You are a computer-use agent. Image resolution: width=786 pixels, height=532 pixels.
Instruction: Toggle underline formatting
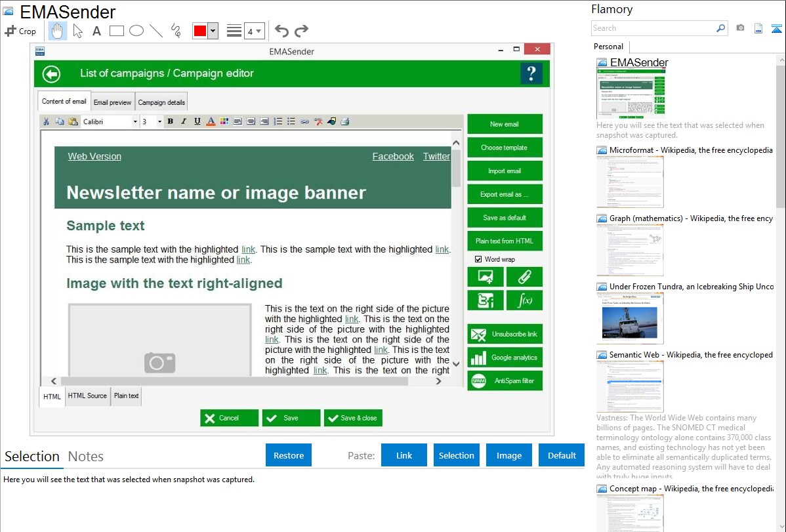[x=197, y=121]
